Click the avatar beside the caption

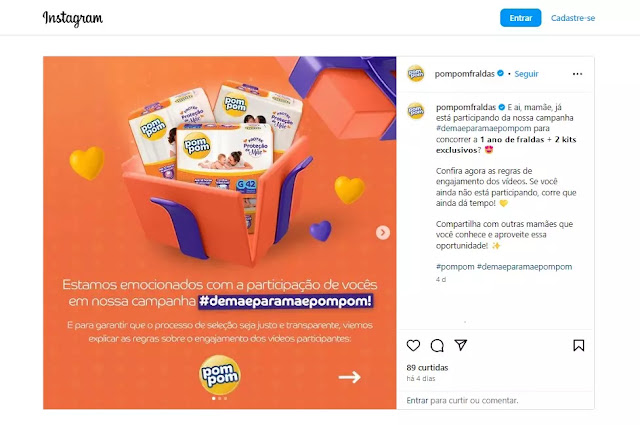point(416,111)
